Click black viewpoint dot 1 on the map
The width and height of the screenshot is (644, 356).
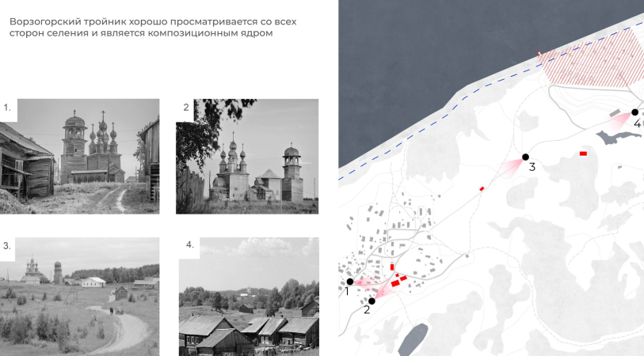(349, 282)
